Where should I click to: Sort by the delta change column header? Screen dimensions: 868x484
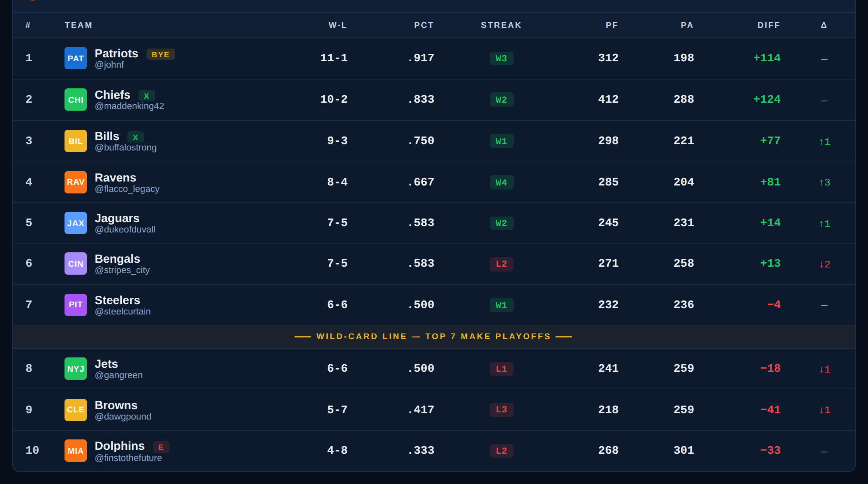824,25
